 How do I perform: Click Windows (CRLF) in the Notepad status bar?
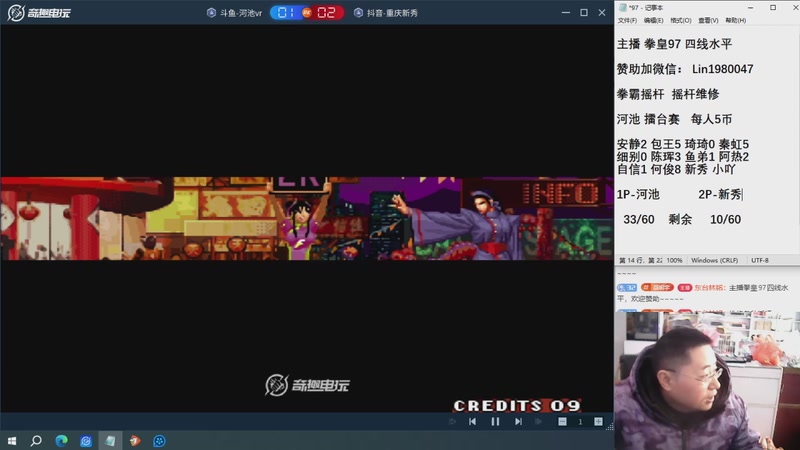click(x=714, y=260)
